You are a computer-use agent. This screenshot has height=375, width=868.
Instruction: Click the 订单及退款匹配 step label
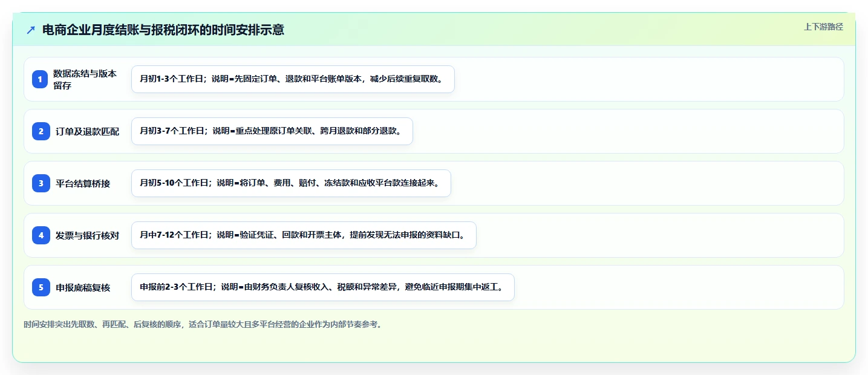[x=88, y=131]
